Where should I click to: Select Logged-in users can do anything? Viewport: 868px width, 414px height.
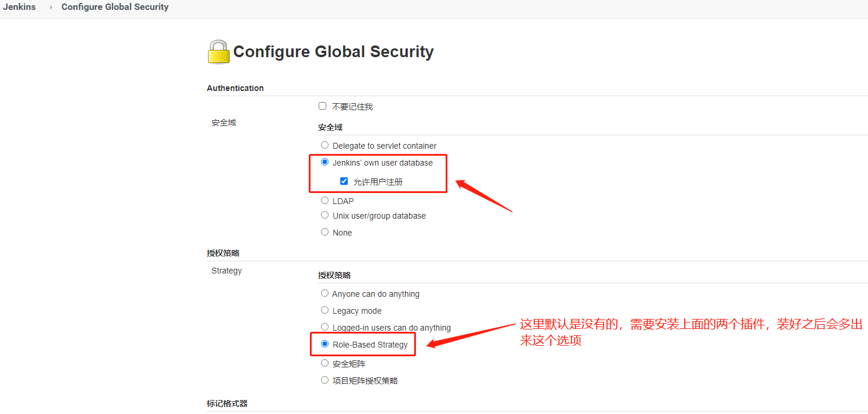tap(325, 327)
